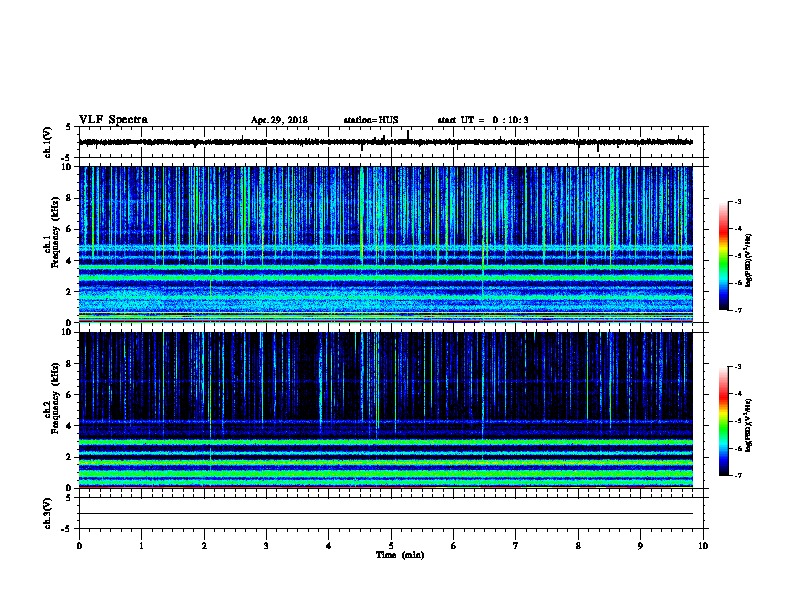Click tick label "0" on the Time axis
Screen dimensions: 792x612
pos(79,546)
